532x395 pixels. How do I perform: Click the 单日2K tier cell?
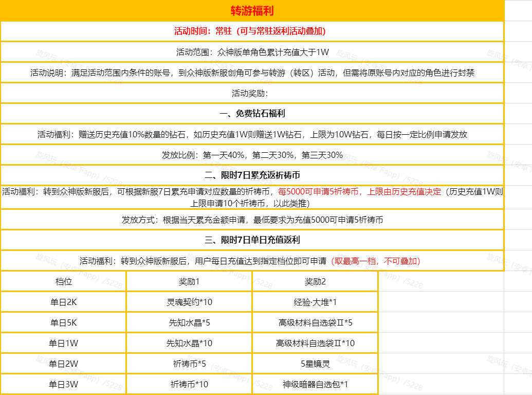click(x=63, y=302)
